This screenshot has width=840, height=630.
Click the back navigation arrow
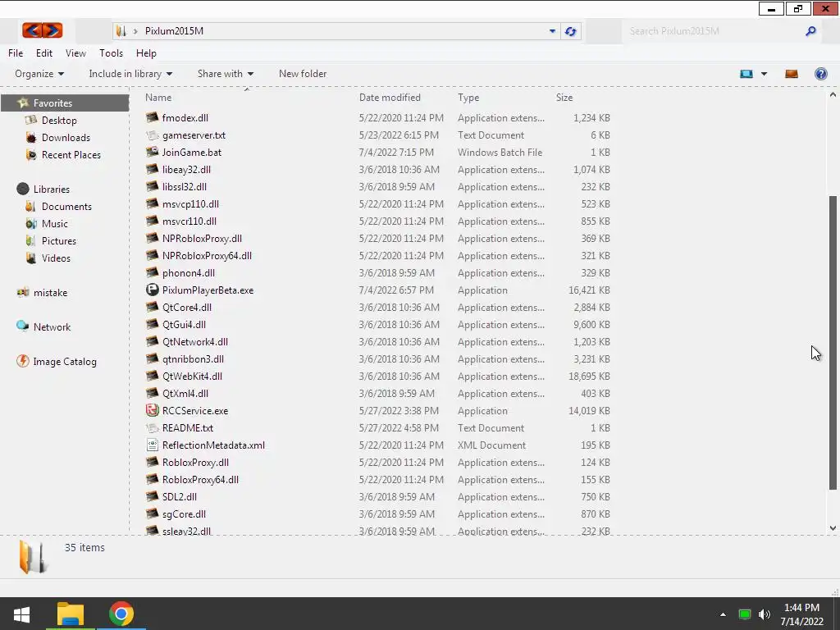[x=32, y=30]
